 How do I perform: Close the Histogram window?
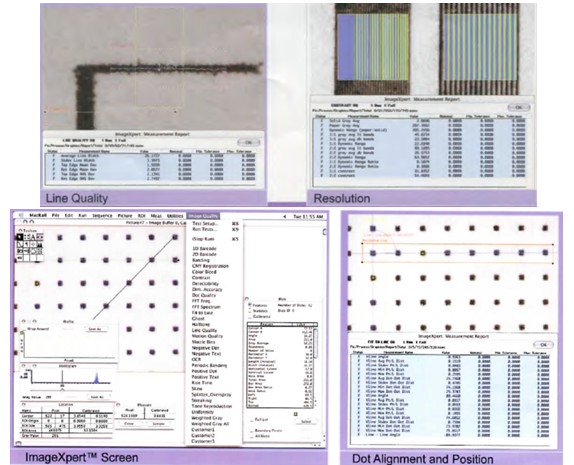click(x=24, y=366)
